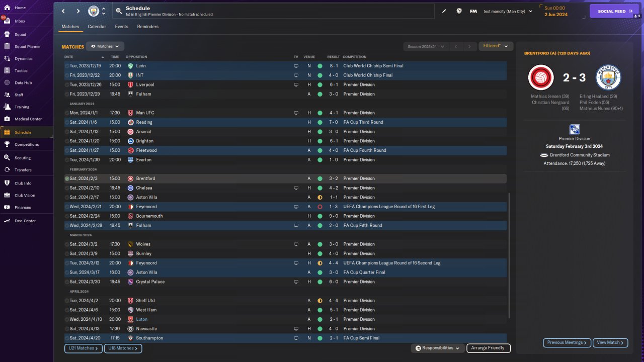
Task: Toggle the selector circle for the Bournemouth 2024/2/24 match
Action: (x=67, y=216)
